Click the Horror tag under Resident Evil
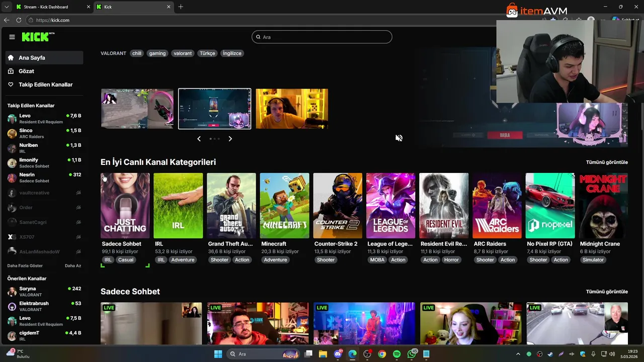This screenshot has width=644, height=362. [451, 260]
